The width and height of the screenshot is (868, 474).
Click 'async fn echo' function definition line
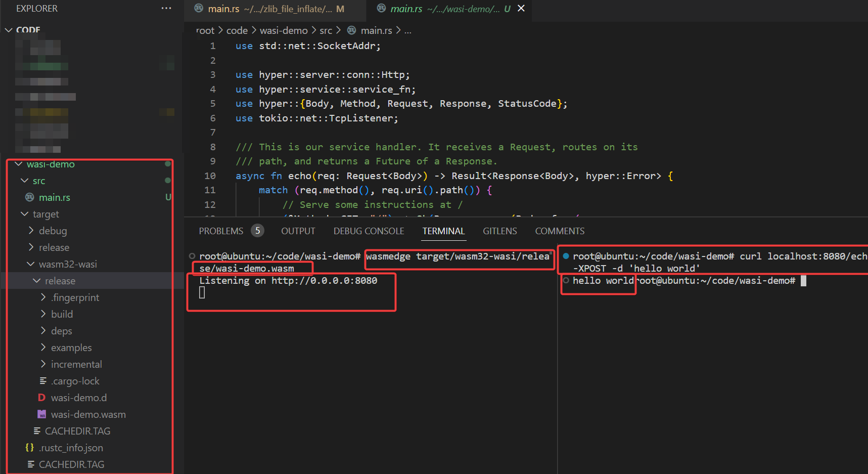point(454,176)
